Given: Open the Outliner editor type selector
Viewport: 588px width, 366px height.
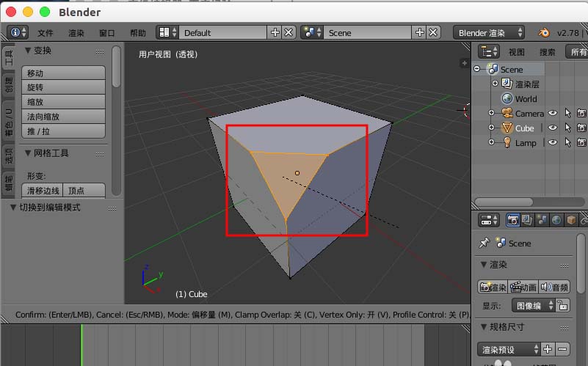Looking at the screenshot, I should coord(489,51).
